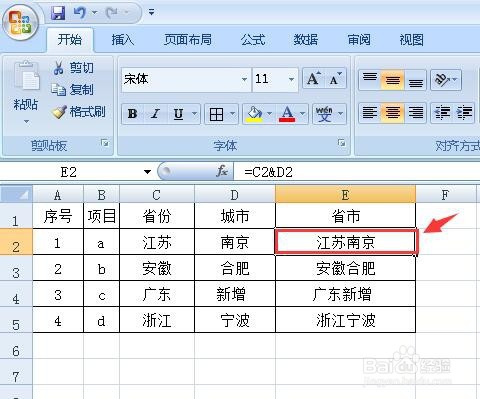This screenshot has height=399, width=480.
Task: Click the Name Box showing E2
Action: [x=69, y=172]
